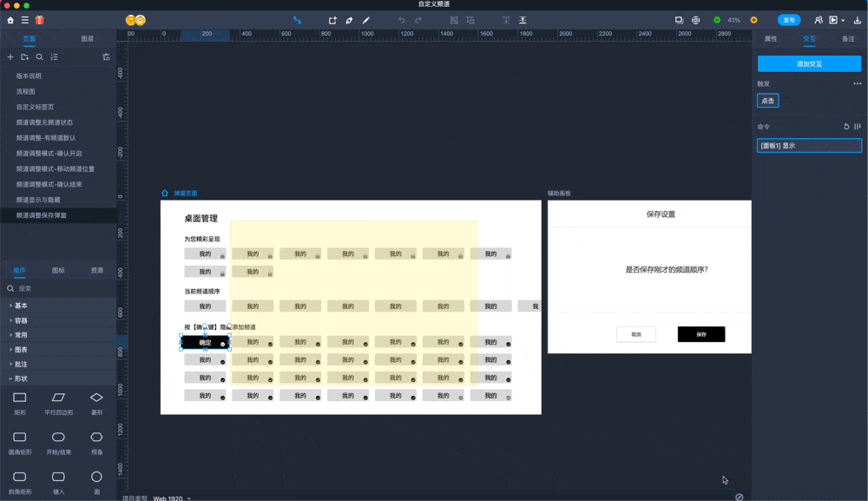
Task: Switch to the 组件 library tab
Action: pos(19,270)
